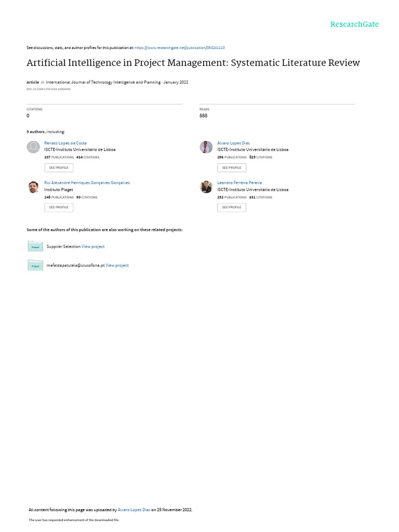Click See Profile under Leandro Ferreira Pereira
The image size is (399, 532).
232,207
